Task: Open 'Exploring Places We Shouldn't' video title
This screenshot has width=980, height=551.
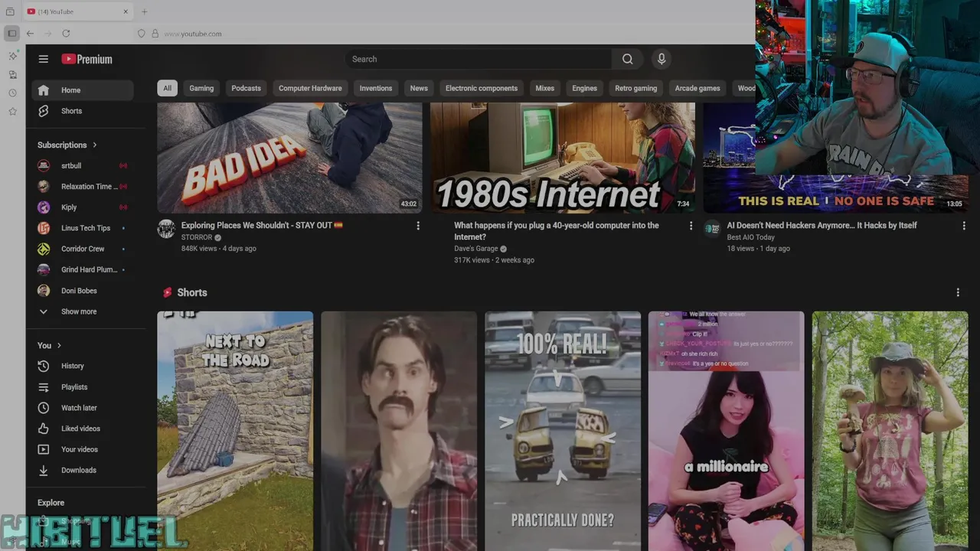Action: (x=262, y=225)
